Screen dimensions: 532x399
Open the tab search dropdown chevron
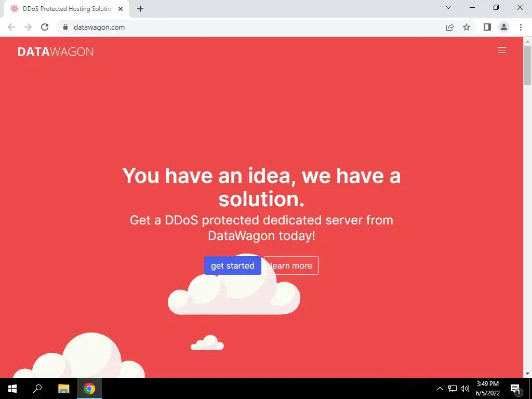point(448,7)
